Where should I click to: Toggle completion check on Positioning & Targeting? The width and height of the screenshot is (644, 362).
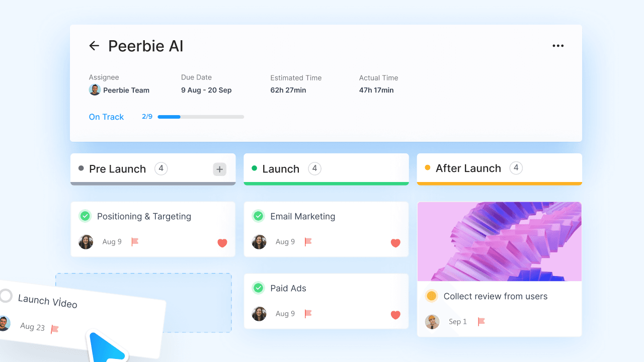(85, 216)
